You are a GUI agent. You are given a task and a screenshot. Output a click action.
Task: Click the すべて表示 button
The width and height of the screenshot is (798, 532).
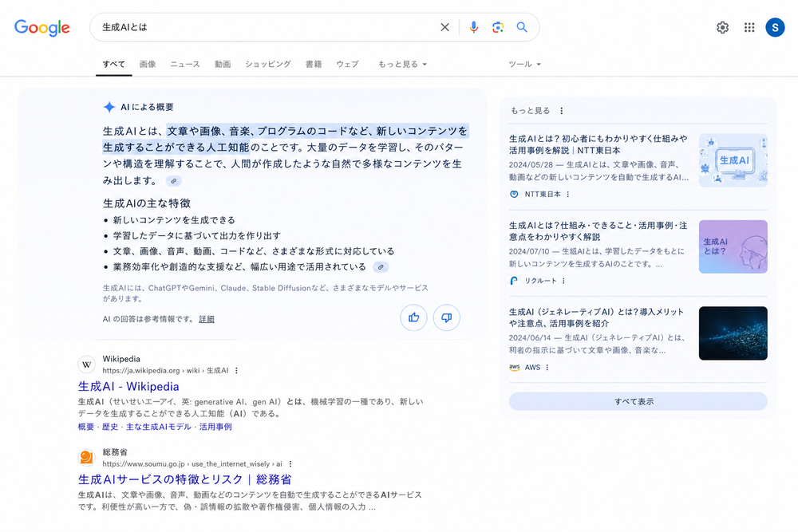(x=638, y=401)
